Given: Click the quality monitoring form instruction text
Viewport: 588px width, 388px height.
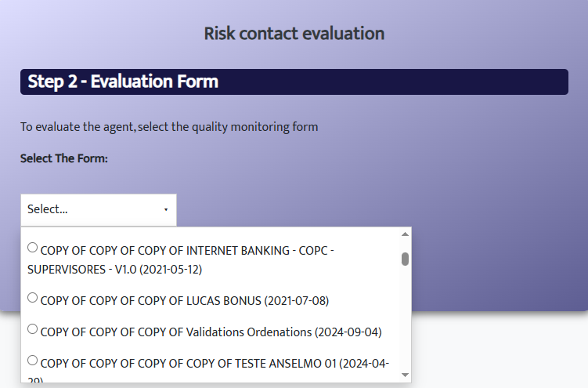Looking at the screenshot, I should (x=169, y=126).
